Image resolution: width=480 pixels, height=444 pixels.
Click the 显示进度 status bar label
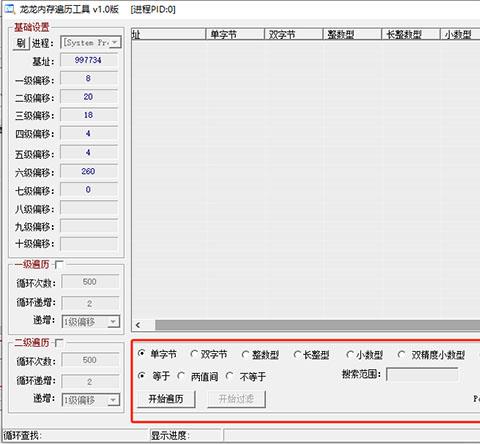click(170, 435)
